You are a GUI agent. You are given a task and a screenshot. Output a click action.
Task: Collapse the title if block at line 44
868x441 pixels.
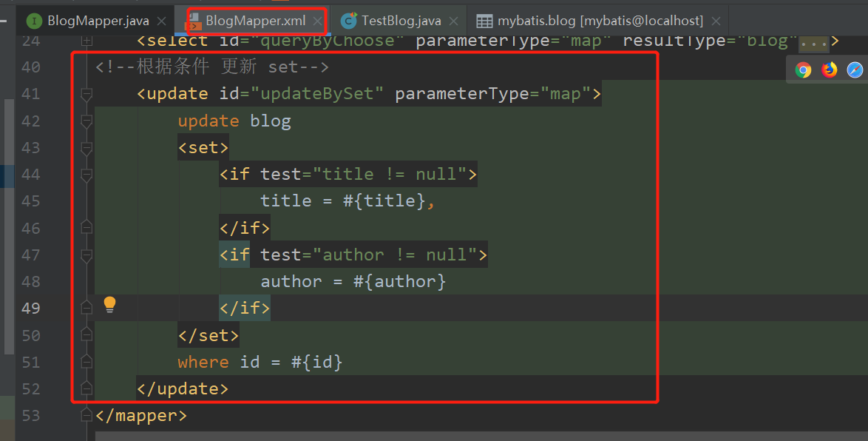[87, 175]
